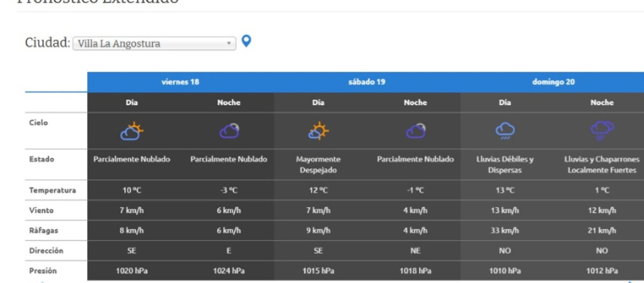Click Friday night cloud and moon icon

point(229,131)
